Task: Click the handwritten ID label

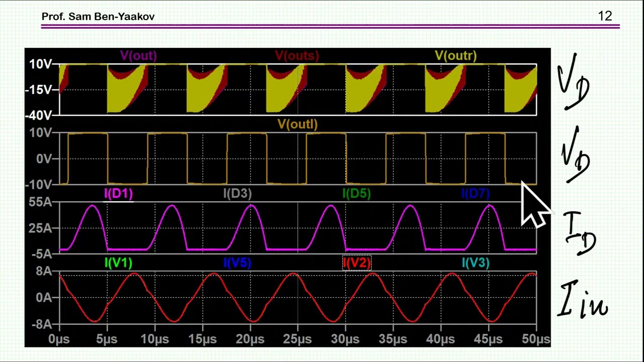Action: [x=580, y=234]
